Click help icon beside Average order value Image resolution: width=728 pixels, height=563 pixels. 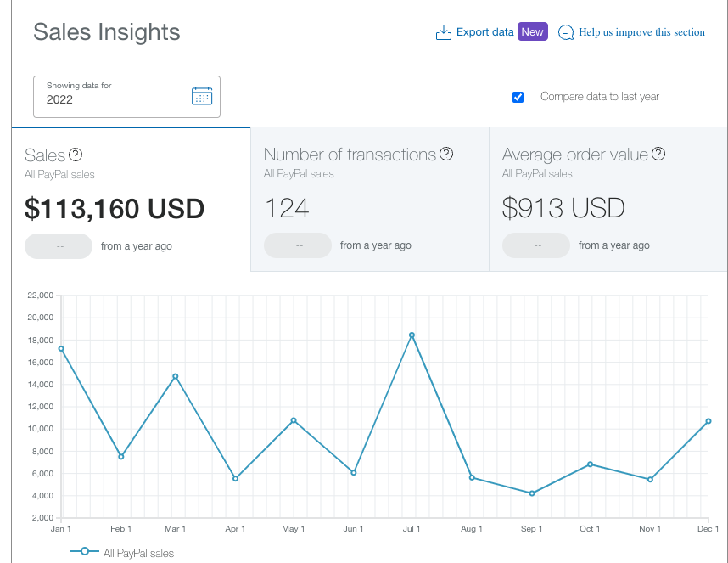click(658, 154)
